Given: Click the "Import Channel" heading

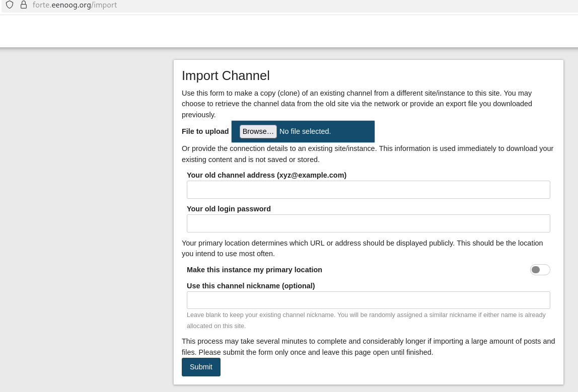Looking at the screenshot, I should pyautogui.click(x=226, y=75).
